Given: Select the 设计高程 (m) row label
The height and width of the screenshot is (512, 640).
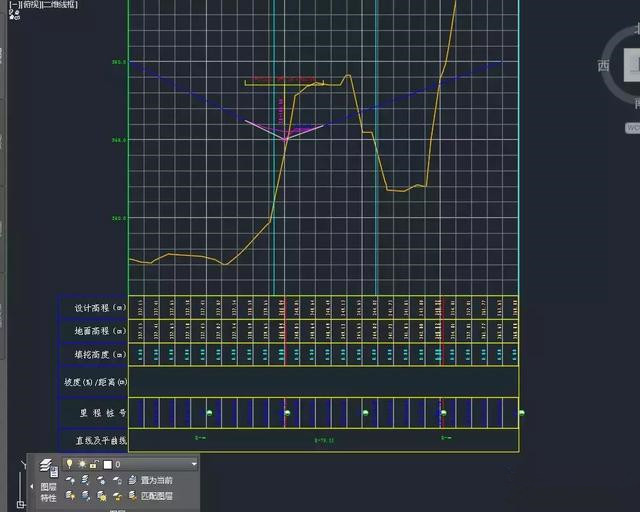Looking at the screenshot, I should 100,307.
